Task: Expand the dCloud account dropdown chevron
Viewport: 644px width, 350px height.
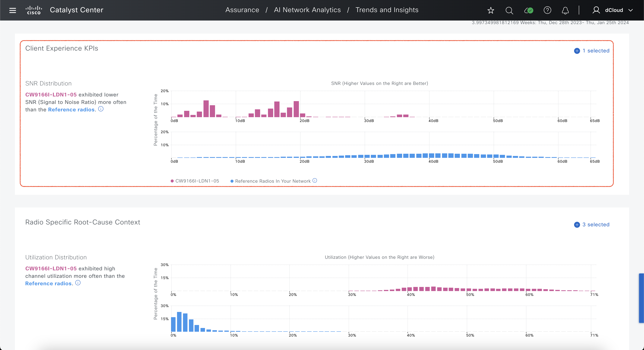Action: coord(631,10)
